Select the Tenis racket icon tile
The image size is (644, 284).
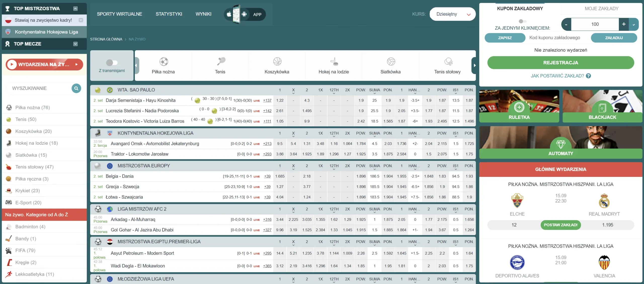pos(221,61)
